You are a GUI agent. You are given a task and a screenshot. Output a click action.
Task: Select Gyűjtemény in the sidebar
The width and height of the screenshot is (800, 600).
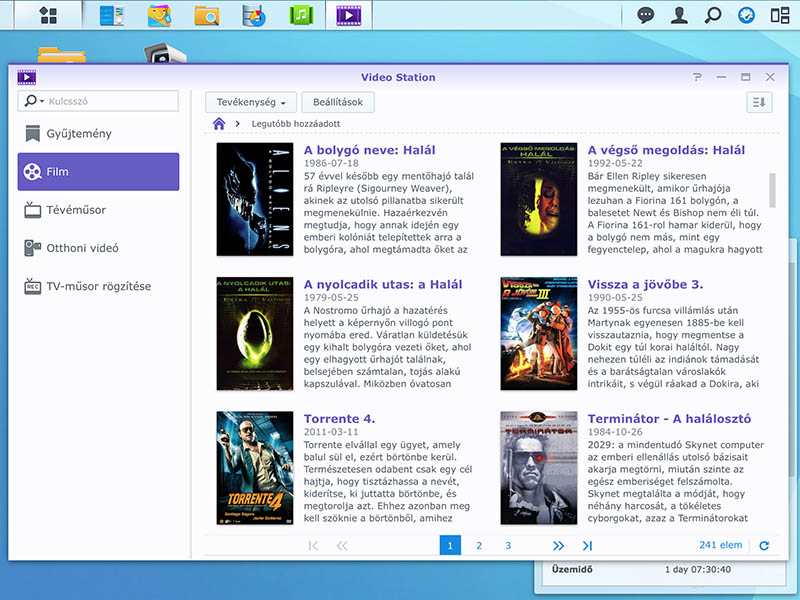tap(78, 134)
